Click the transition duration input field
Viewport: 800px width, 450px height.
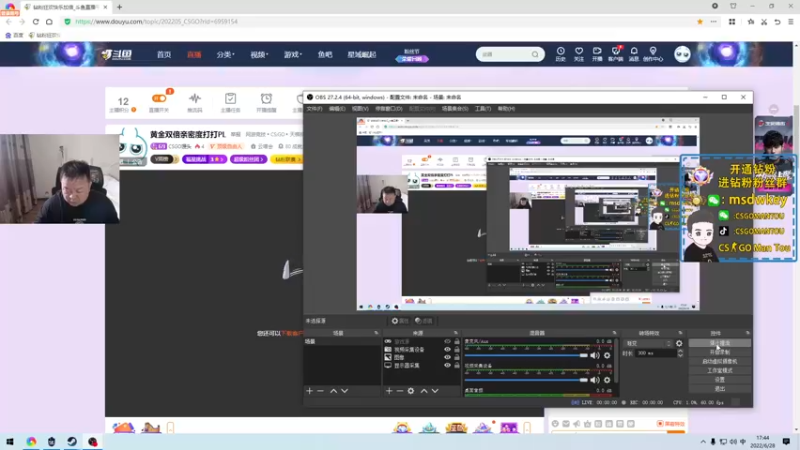click(x=656, y=353)
